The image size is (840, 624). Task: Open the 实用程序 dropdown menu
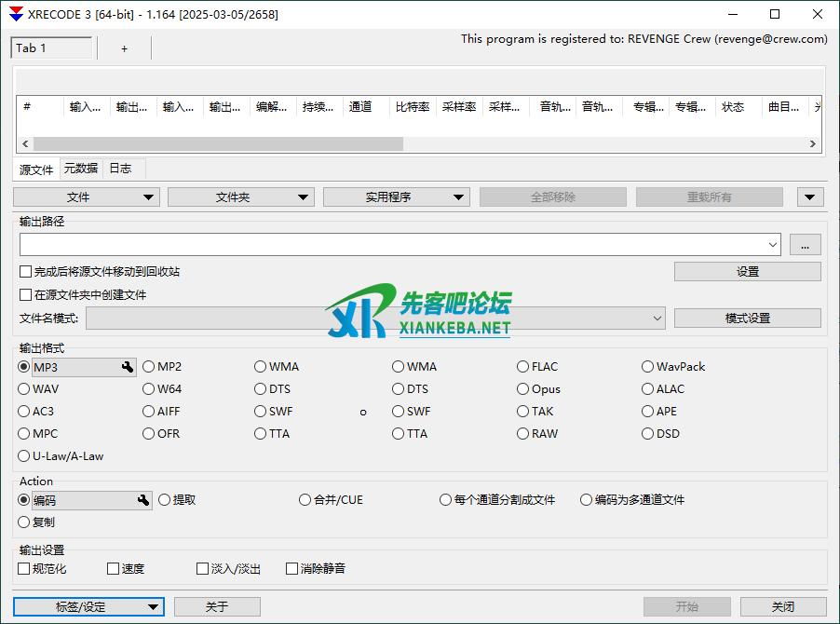coord(396,197)
